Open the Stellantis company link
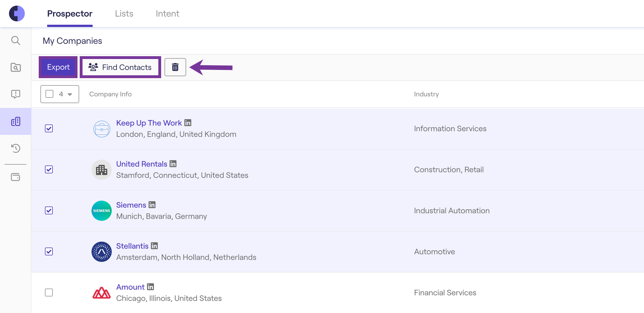The width and height of the screenshot is (644, 313). point(132,246)
